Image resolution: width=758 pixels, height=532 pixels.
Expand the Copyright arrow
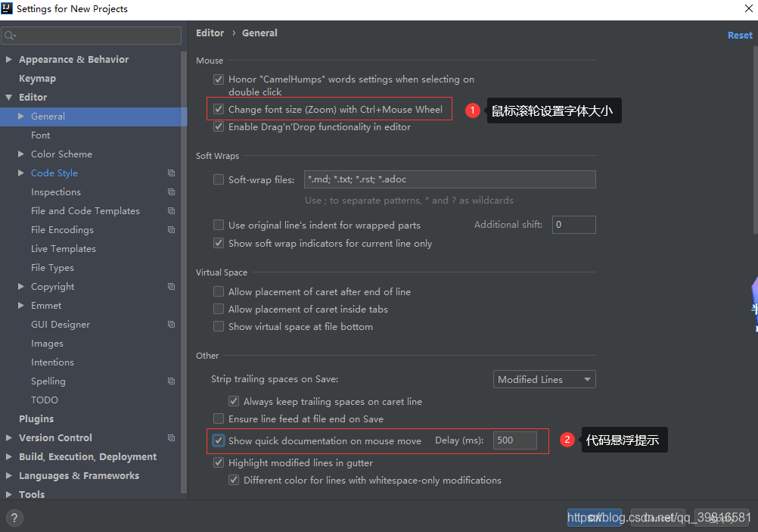[20, 286]
